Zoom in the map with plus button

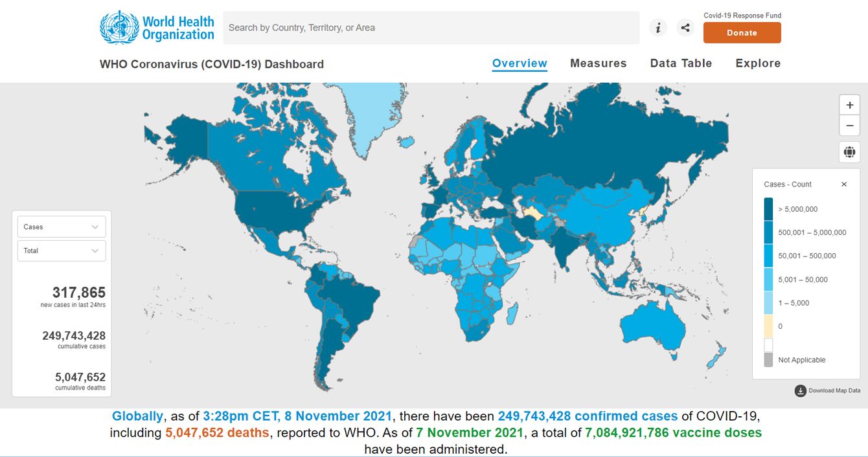(849, 105)
